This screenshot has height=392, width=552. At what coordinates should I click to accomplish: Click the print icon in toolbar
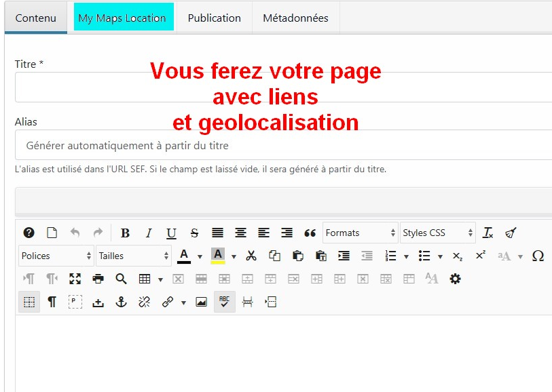[98, 279]
